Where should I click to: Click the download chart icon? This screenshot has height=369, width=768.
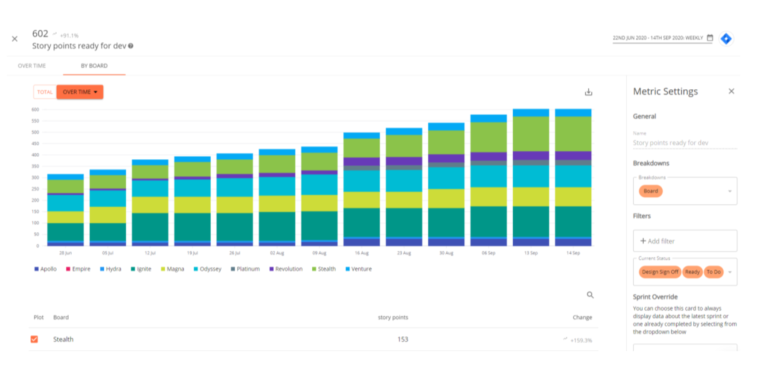coord(588,92)
